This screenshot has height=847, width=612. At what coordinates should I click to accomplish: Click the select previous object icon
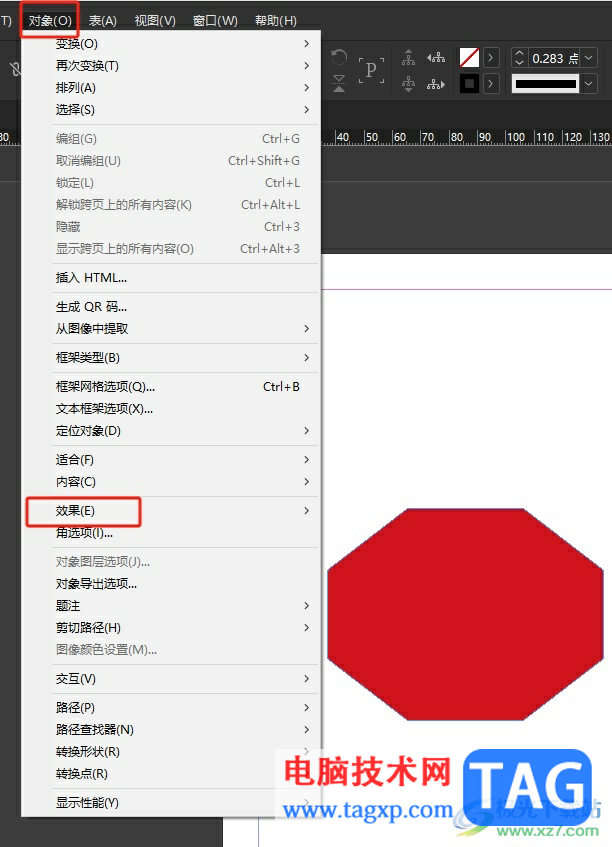(x=436, y=57)
